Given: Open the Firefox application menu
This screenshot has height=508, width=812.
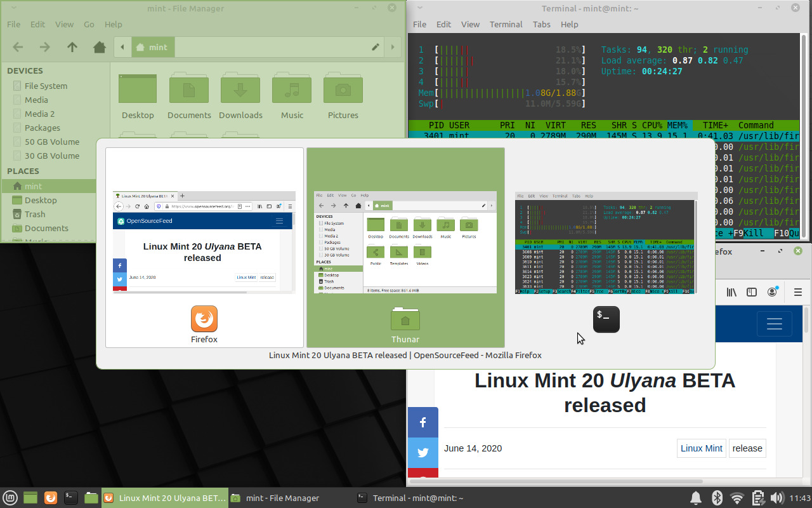Looking at the screenshot, I should tap(797, 291).
